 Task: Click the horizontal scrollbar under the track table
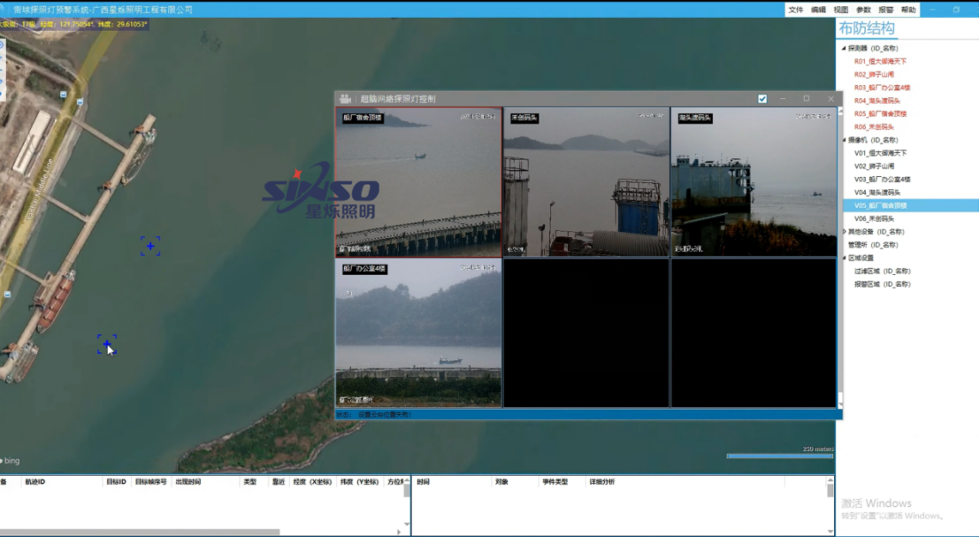click(142, 532)
